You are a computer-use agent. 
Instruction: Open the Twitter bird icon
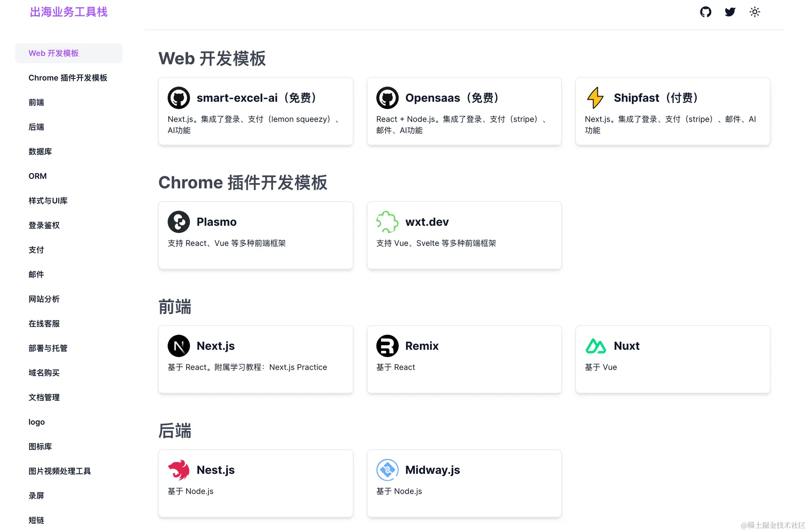[730, 12]
